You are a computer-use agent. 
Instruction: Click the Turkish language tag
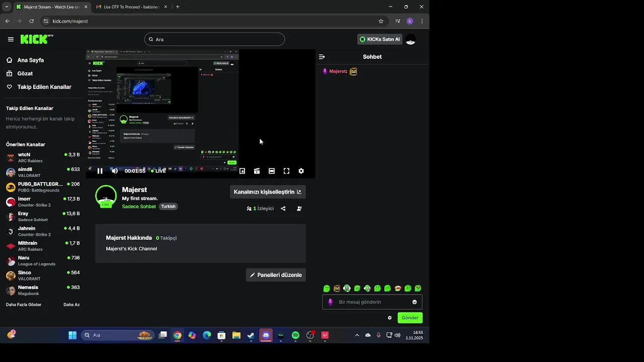pos(168,207)
